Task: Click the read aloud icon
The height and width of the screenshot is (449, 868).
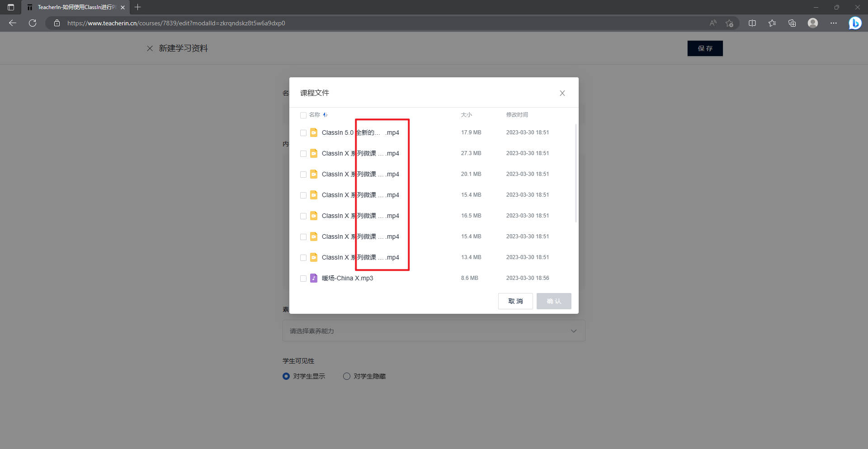Action: pos(713,23)
